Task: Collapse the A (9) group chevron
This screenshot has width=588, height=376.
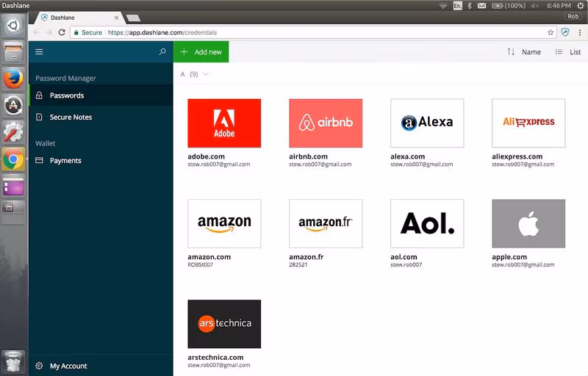Action: pos(206,74)
